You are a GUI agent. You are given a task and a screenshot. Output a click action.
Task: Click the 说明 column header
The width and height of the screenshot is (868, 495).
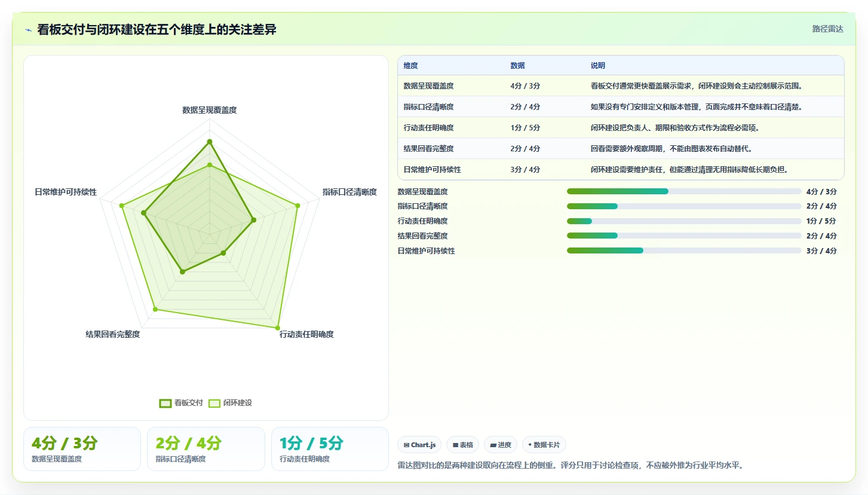click(598, 66)
